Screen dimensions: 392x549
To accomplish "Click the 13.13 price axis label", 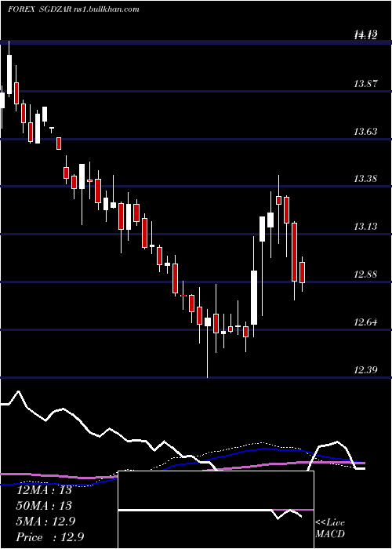I will coord(365,227).
